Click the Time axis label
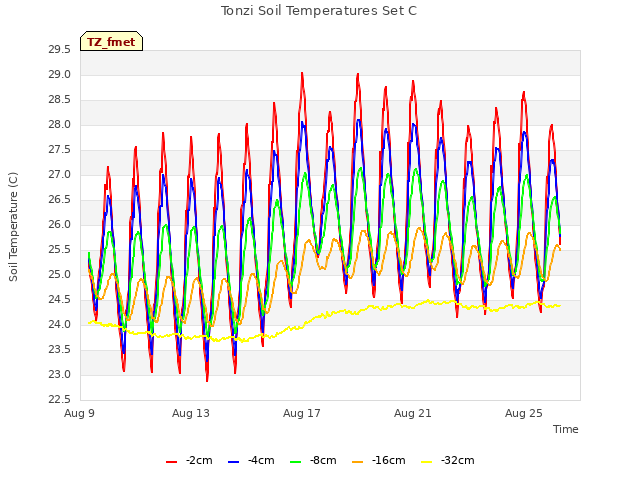 coord(566,429)
